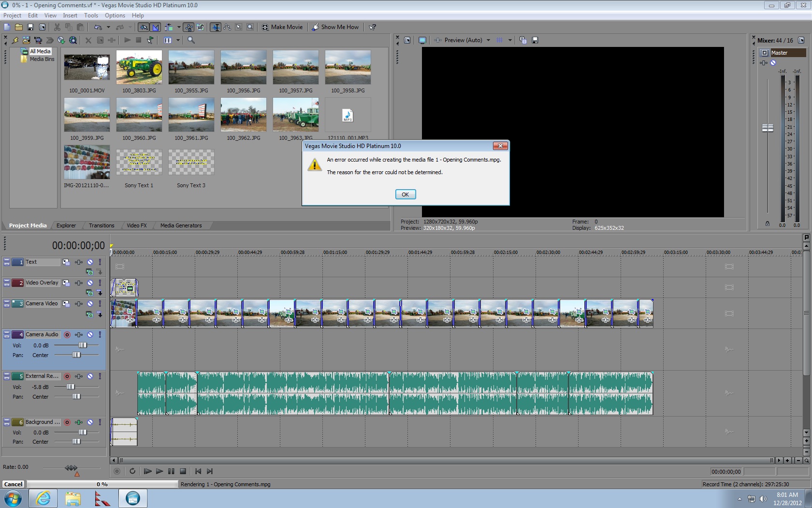This screenshot has width=812, height=508.
Task: Click the New project icon
Action: tap(7, 27)
